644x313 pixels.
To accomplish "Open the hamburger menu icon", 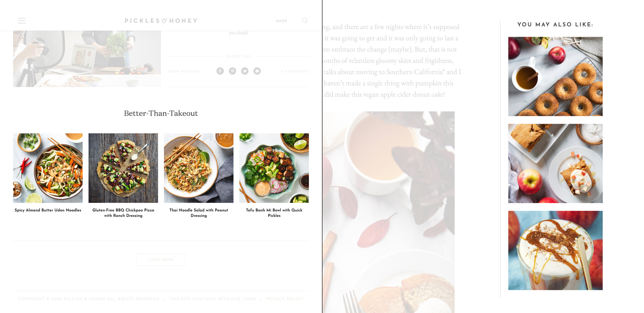I will click(22, 21).
